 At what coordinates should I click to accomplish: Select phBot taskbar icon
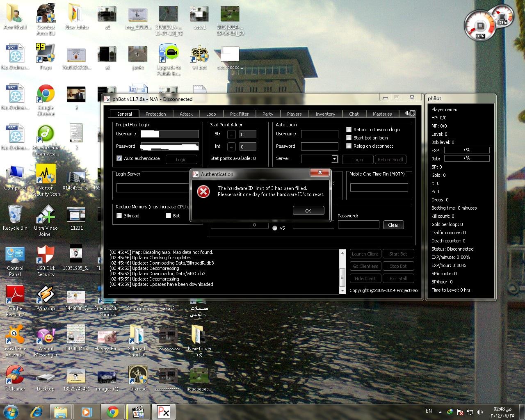pos(163,411)
